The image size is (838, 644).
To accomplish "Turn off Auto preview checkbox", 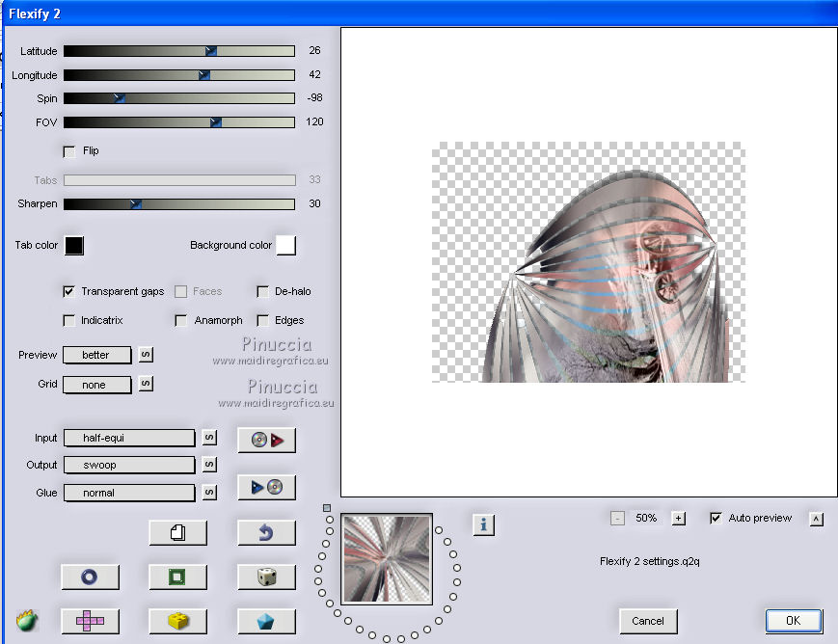I will pyautogui.click(x=716, y=519).
